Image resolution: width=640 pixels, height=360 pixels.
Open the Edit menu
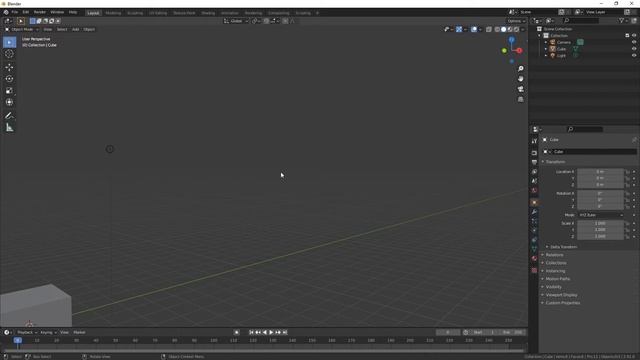tap(26, 12)
